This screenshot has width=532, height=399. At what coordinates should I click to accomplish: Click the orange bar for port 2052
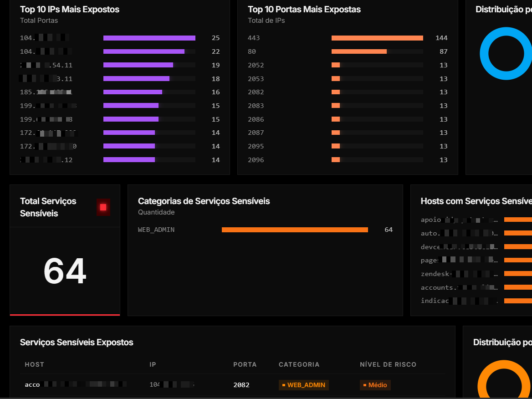[336, 65]
